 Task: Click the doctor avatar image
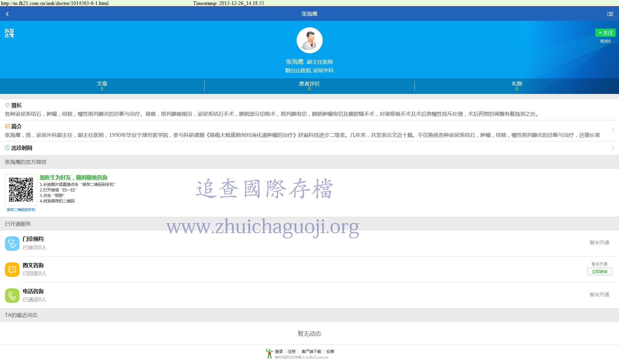(x=309, y=40)
